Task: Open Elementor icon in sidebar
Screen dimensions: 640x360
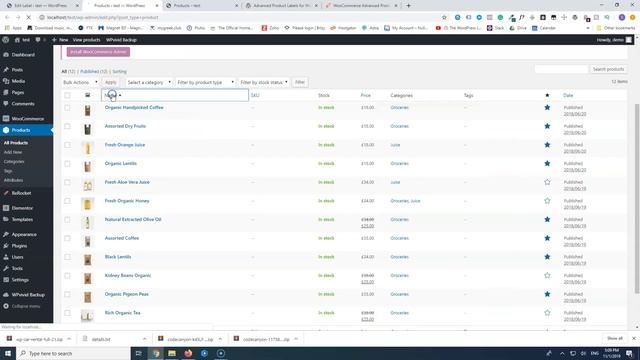Action: (6, 208)
